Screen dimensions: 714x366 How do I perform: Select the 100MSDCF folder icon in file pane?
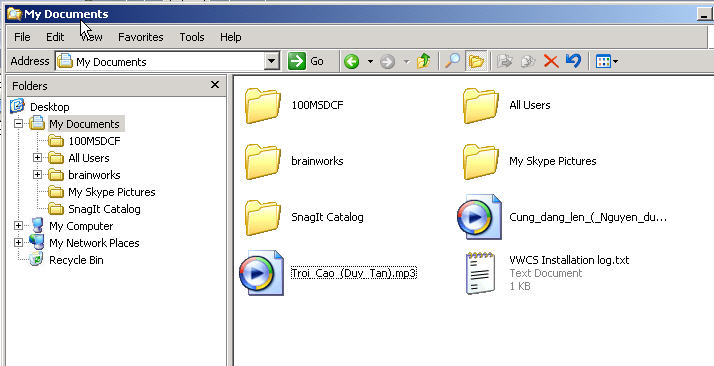click(263, 106)
